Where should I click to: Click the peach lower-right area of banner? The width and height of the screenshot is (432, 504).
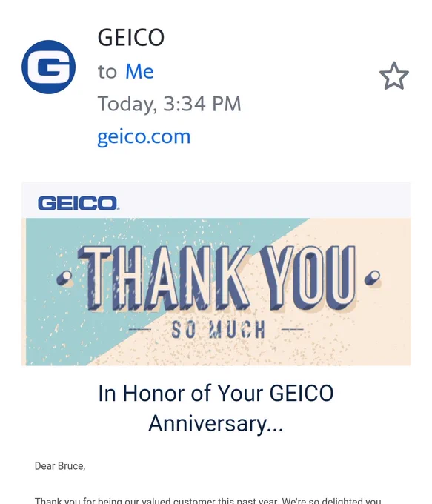pos(370,341)
